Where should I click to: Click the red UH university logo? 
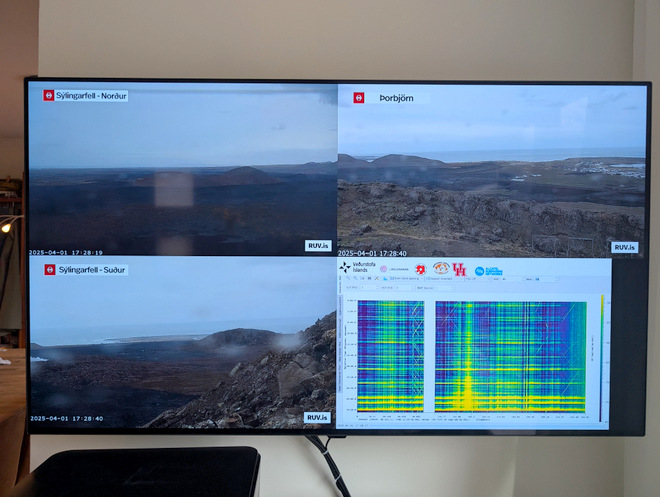point(459,270)
